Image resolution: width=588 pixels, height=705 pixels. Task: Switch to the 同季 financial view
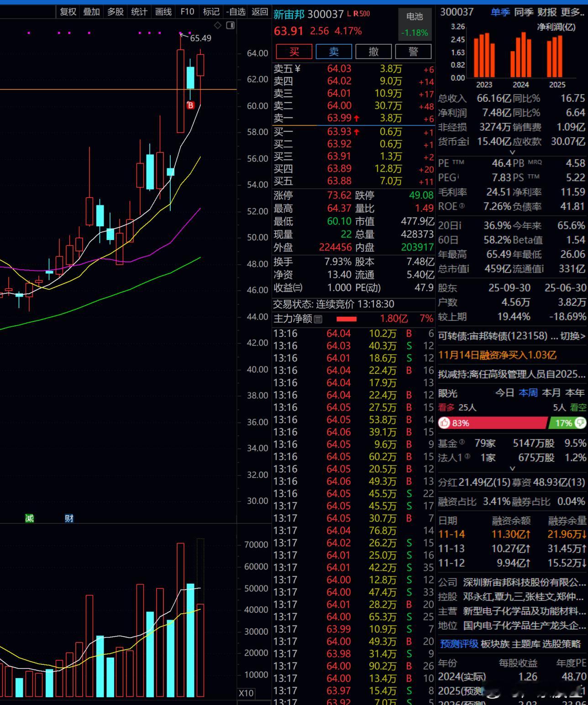click(x=524, y=12)
